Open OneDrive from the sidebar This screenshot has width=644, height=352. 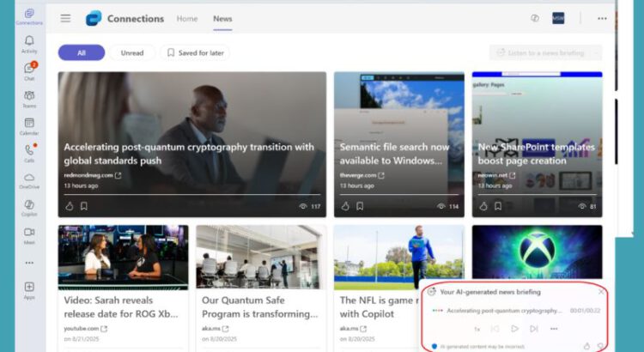(x=29, y=181)
